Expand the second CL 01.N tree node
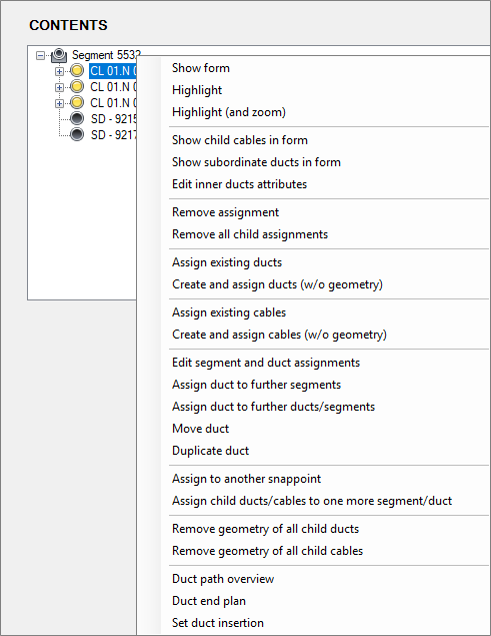 point(59,87)
